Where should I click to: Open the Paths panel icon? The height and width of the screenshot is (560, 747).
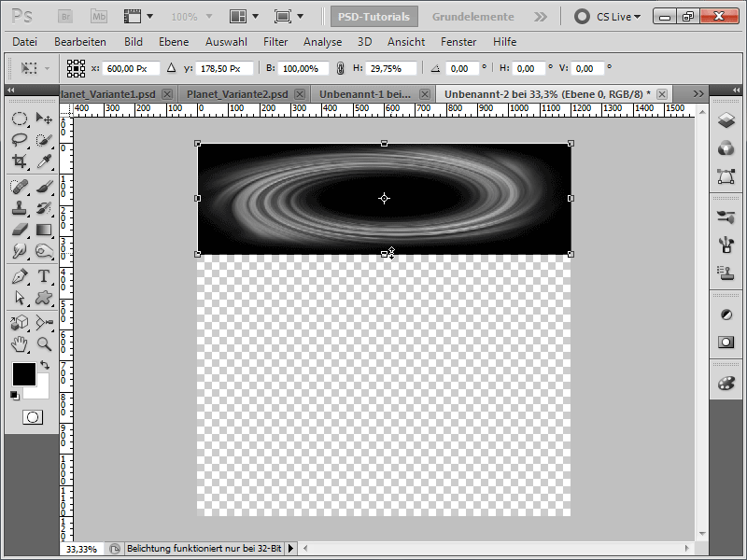(726, 176)
